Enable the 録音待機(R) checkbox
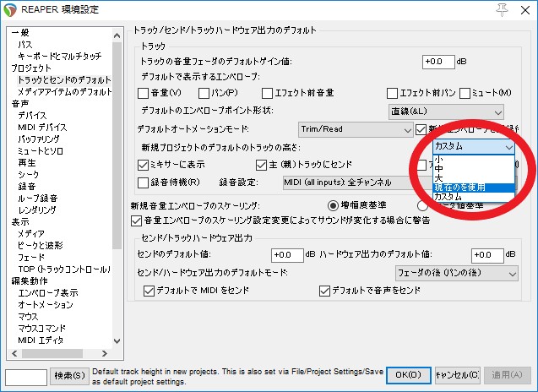The width and height of the screenshot is (538, 392). click(x=143, y=182)
